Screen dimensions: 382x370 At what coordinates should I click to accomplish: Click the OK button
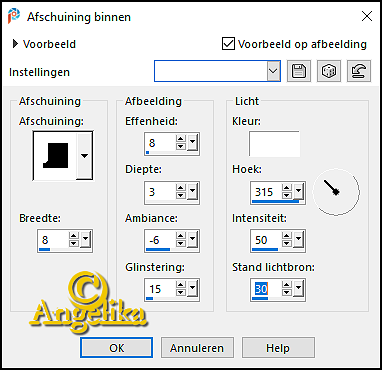click(116, 348)
